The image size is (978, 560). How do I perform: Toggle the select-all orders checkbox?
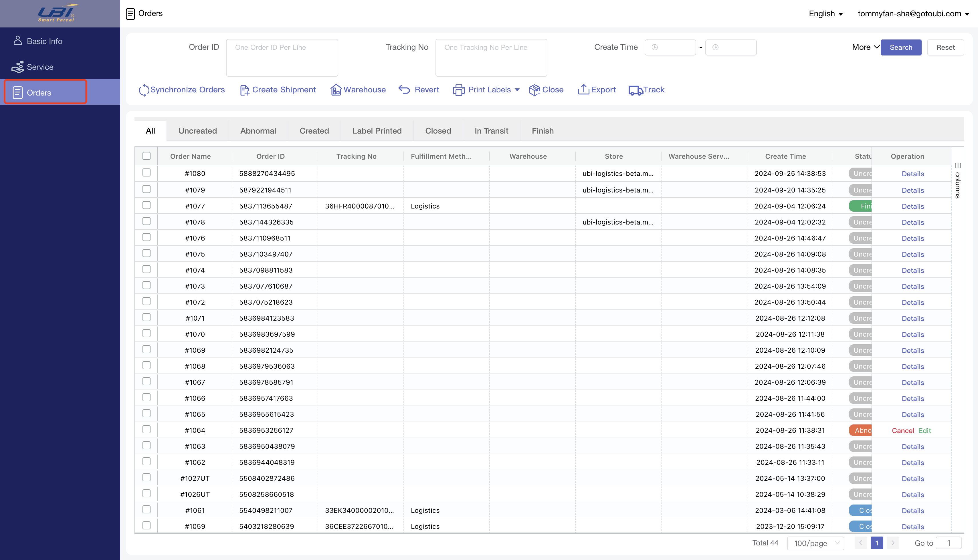(x=146, y=156)
